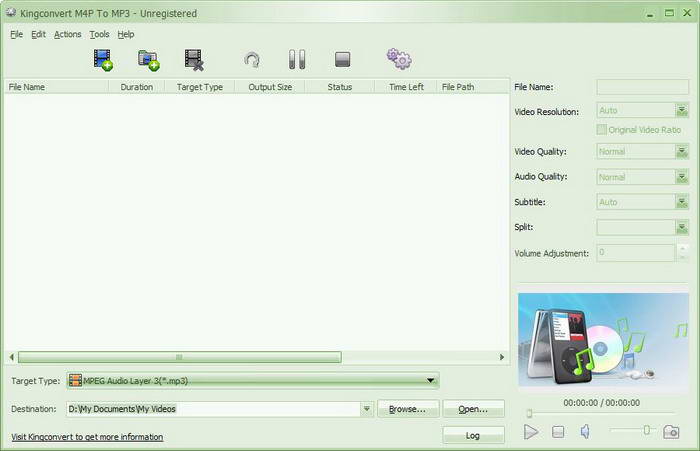
Task: Click the Remove File toolbar icon
Action: tap(194, 60)
